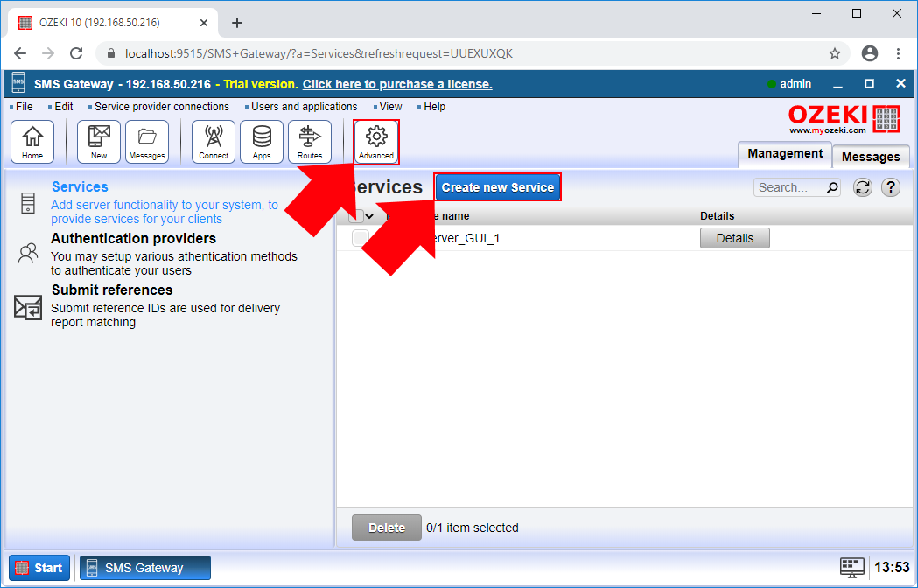Image resolution: width=918 pixels, height=588 pixels.
Task: Close the SMS Gateway inner window
Action: [x=901, y=84]
